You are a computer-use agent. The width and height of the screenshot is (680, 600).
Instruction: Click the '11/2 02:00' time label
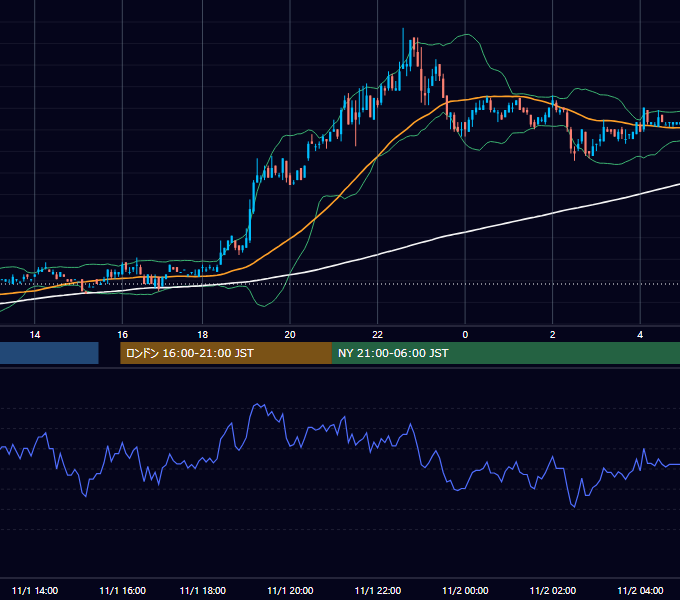pyautogui.click(x=552, y=591)
